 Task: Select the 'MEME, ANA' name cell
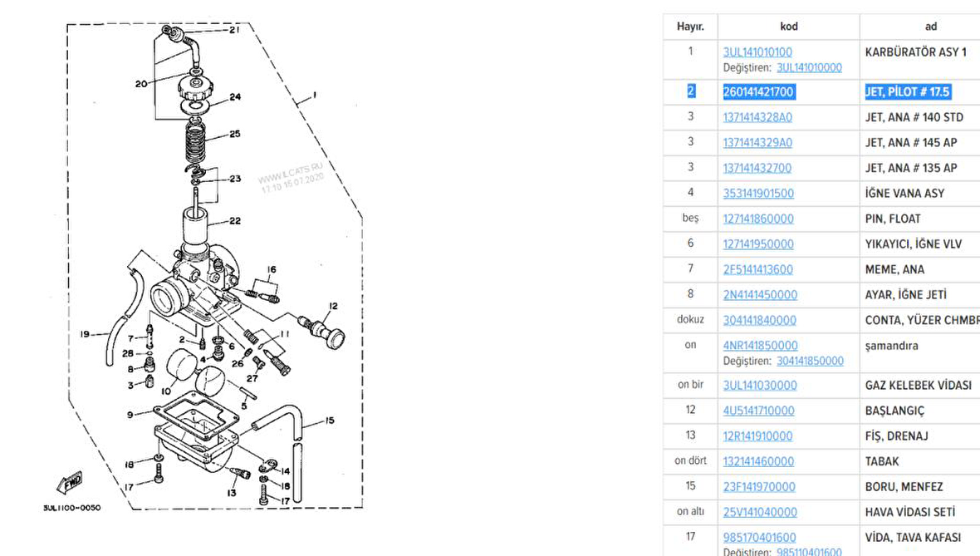point(920,269)
